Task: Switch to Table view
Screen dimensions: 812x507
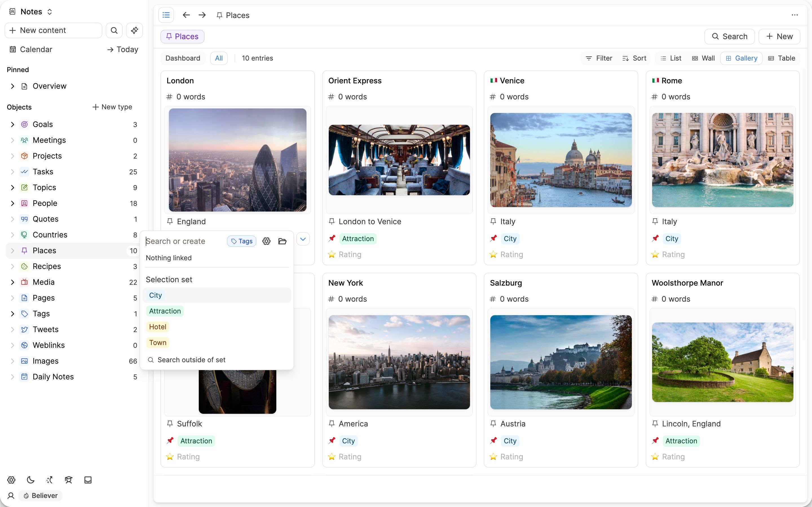Action: 782,58
